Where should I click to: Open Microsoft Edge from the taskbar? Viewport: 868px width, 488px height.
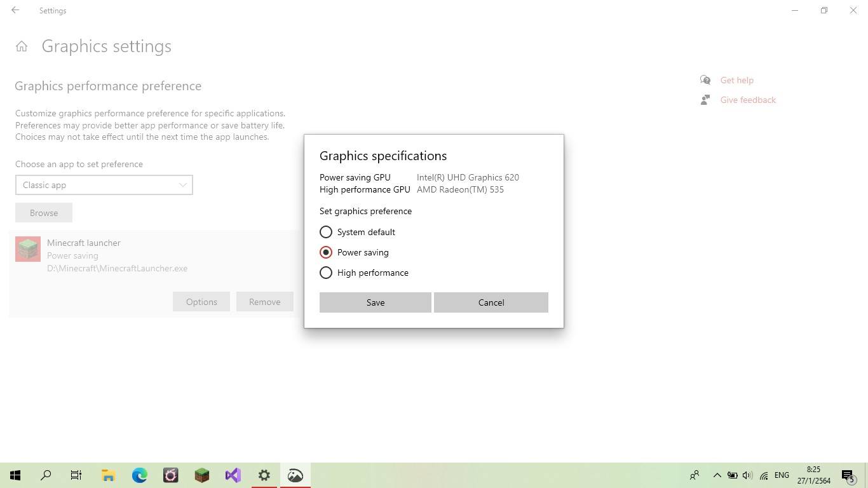pyautogui.click(x=139, y=475)
